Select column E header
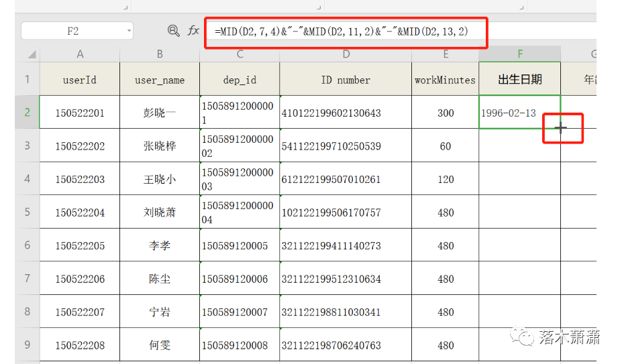This screenshot has height=364, width=620. (446, 54)
